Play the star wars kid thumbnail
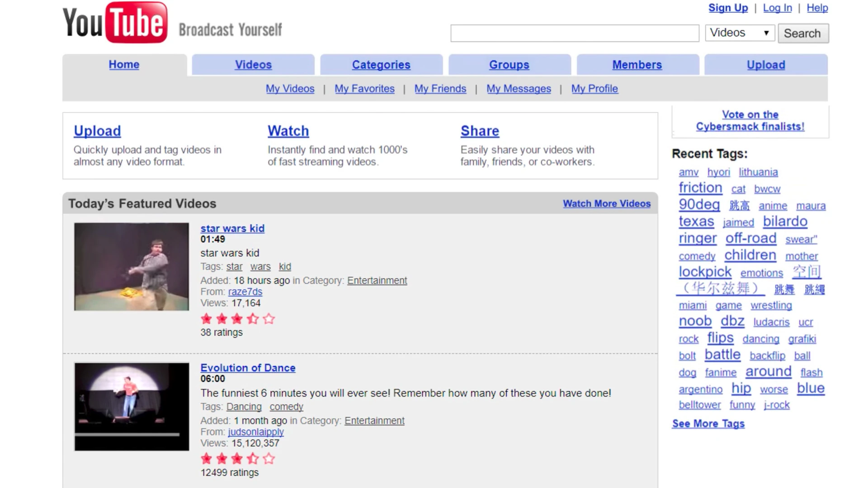The image size is (868, 488). pyautogui.click(x=132, y=267)
